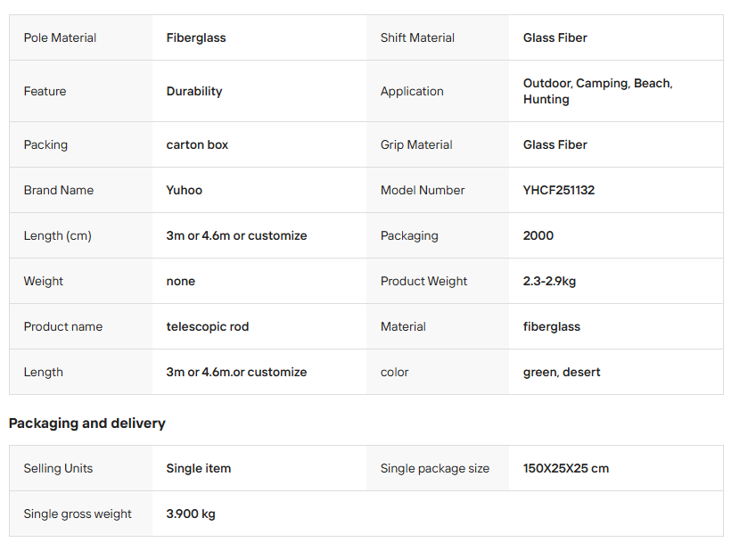Click the Durability feature value
The height and width of the screenshot is (559, 756).
[194, 91]
